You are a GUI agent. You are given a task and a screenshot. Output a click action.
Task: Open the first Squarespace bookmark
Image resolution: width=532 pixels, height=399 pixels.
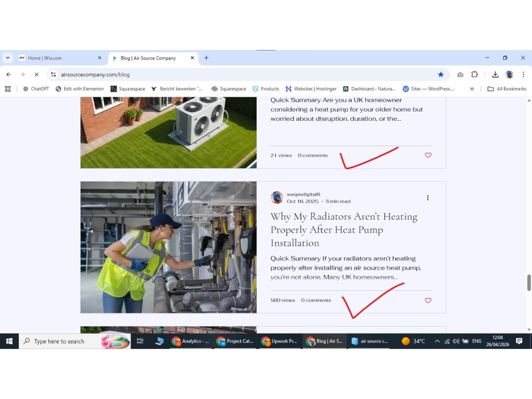click(x=128, y=88)
